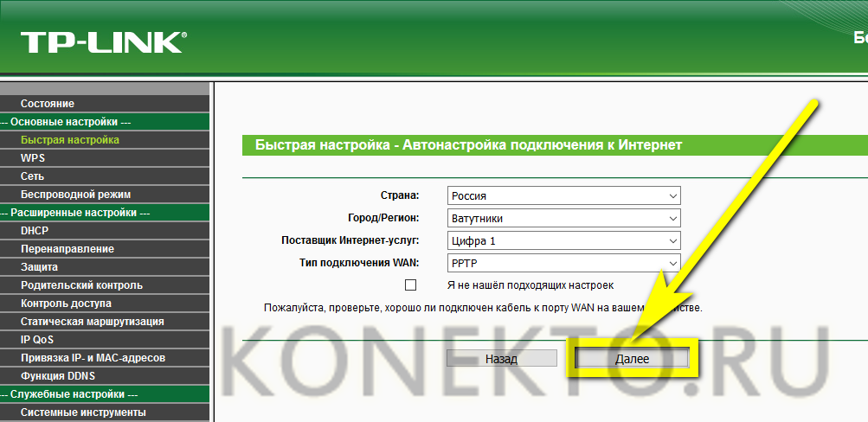Open Перенаправление in sidebar
This screenshot has width=868, height=422.
[105, 249]
